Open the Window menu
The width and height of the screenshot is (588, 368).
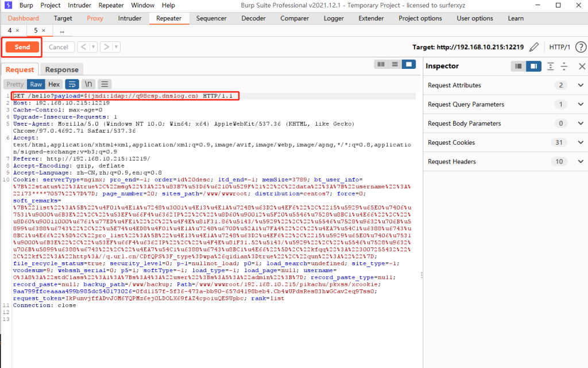142,5
